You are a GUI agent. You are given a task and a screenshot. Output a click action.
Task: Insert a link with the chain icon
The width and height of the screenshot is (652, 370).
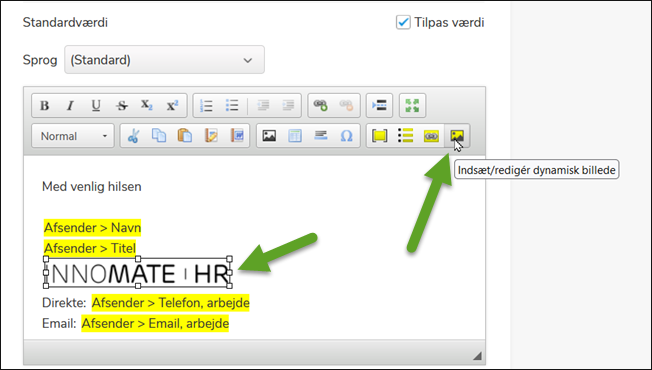tap(321, 106)
